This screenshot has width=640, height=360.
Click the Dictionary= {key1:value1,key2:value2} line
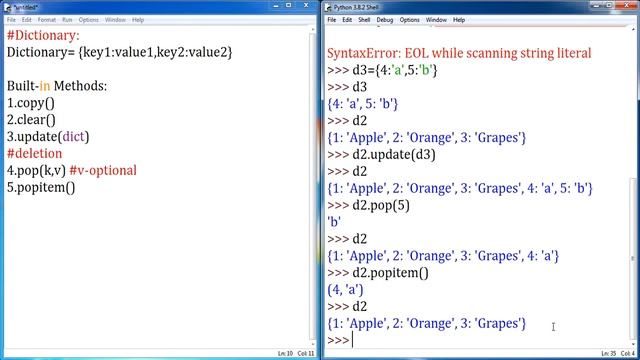tap(120, 52)
